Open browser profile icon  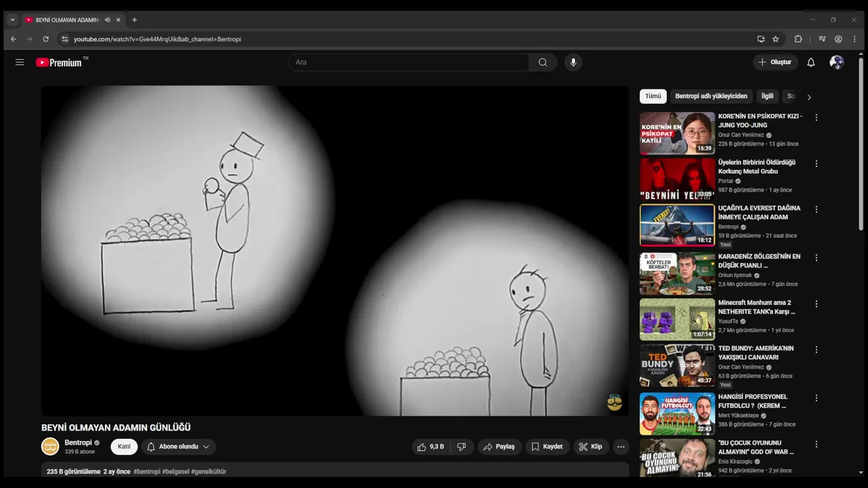pyautogui.click(x=838, y=39)
